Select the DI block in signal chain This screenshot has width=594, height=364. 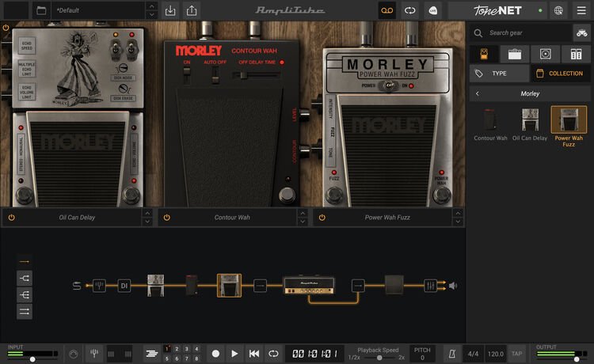coord(124,286)
